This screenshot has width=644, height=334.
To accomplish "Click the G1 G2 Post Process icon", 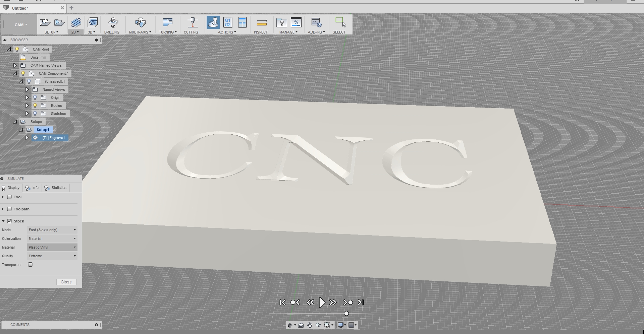I will [x=228, y=22].
